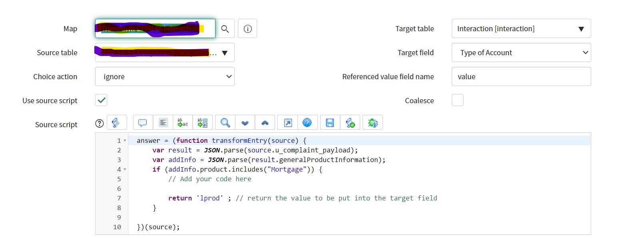Viewport: 644px width, 238px height.
Task: Click the Source script help question icon
Action: point(100,123)
